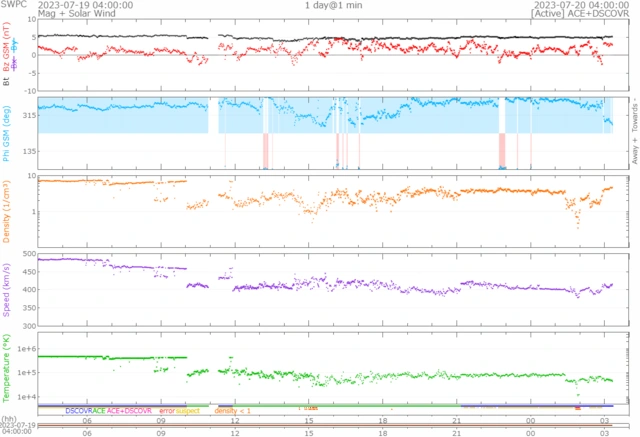The height and width of the screenshot is (437, 640).
Task: Click the Temperature (°K) axis label
Action: pos(9,365)
